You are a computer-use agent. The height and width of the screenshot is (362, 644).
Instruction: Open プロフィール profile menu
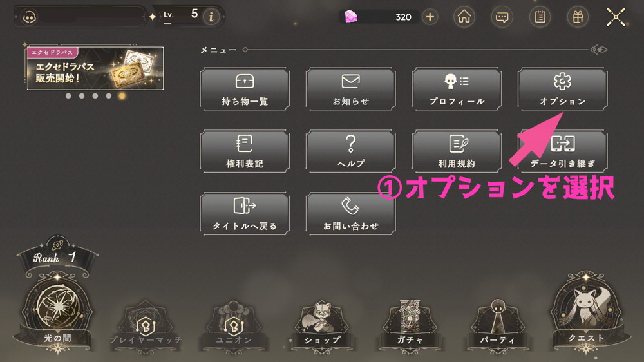pyautogui.click(x=457, y=89)
